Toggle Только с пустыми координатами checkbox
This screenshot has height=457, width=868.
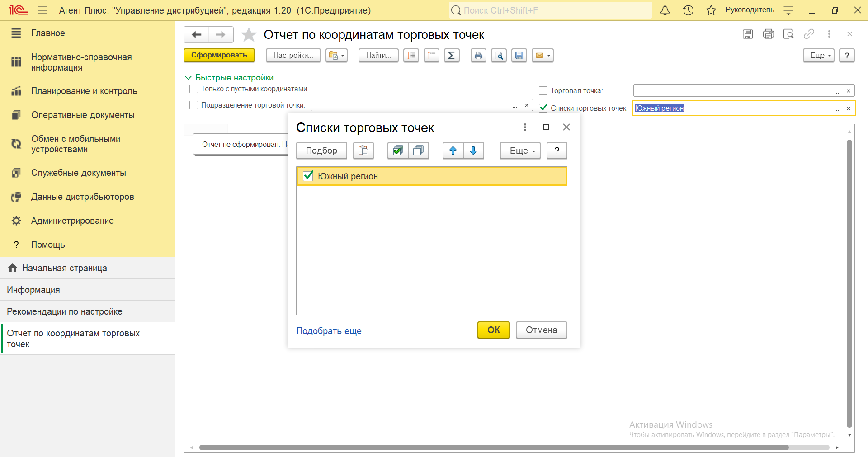coord(194,89)
